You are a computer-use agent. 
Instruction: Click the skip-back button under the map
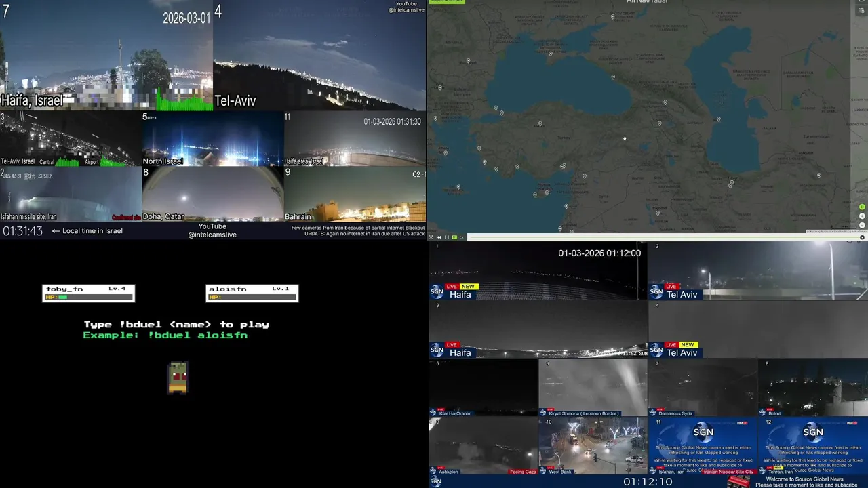click(x=439, y=237)
